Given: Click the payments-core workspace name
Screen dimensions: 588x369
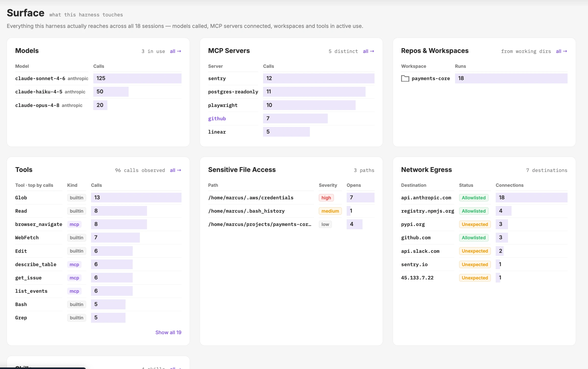Looking at the screenshot, I should point(431,78).
